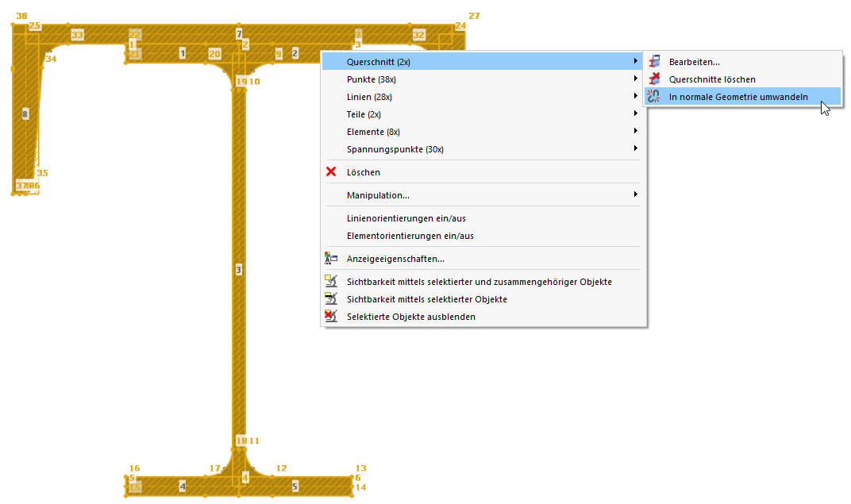Click Selektierte Objekte ausblenden icon

331,316
